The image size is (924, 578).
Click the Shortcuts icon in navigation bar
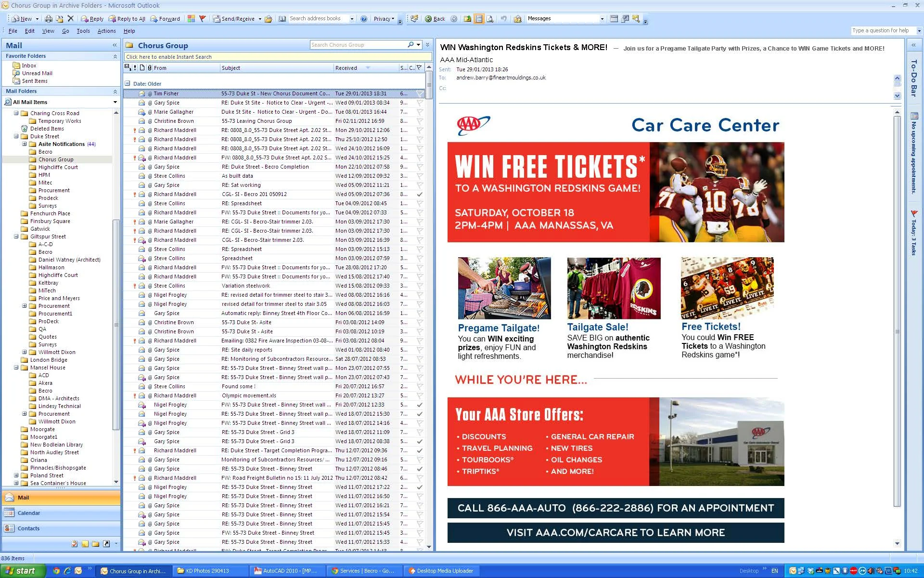[x=106, y=544]
